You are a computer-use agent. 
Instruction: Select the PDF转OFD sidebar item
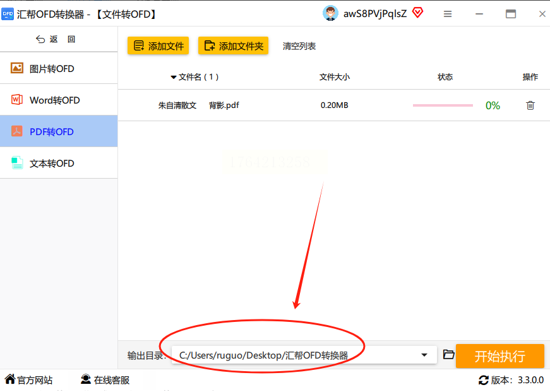click(x=59, y=131)
